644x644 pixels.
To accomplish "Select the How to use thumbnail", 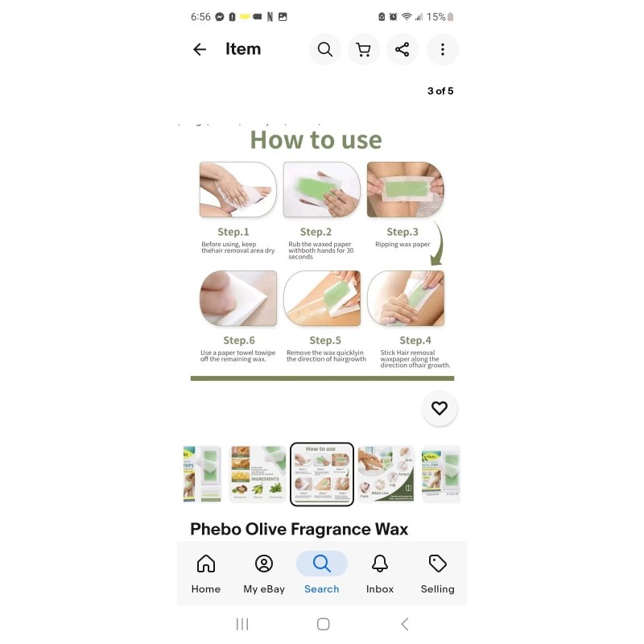I will pos(322,474).
